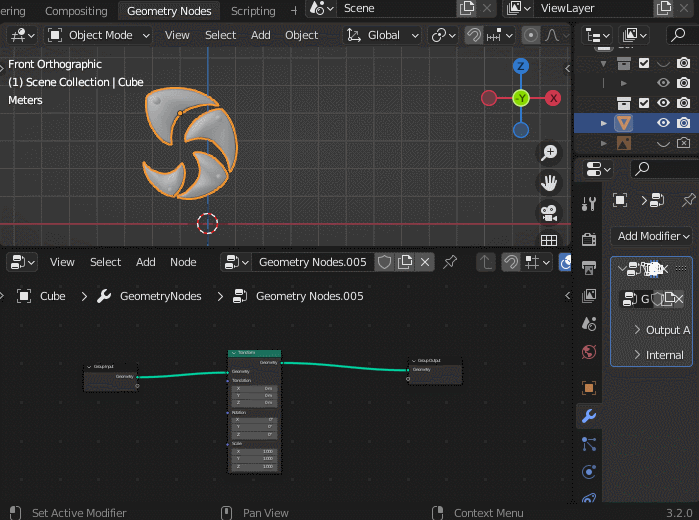Screen dimensions: 699x520
Task: Click the pan hand gizmo in viewport
Action: point(549,182)
